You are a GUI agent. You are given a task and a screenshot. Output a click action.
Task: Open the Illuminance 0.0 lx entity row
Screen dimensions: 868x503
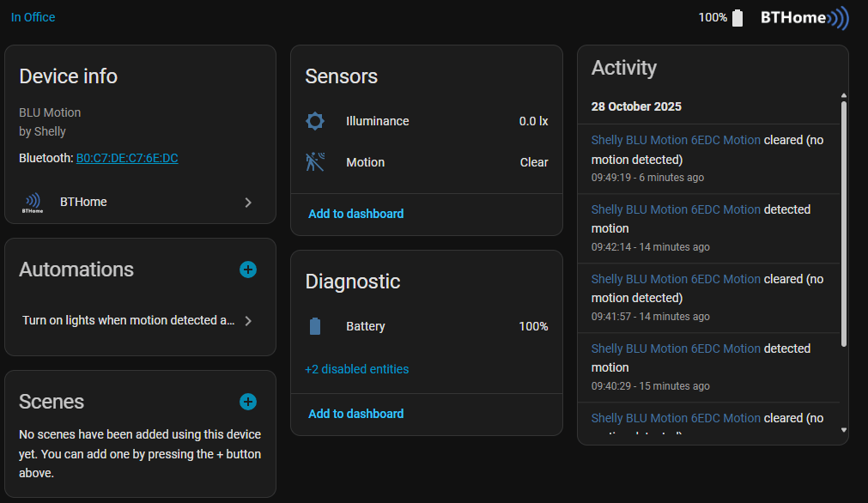(426, 121)
